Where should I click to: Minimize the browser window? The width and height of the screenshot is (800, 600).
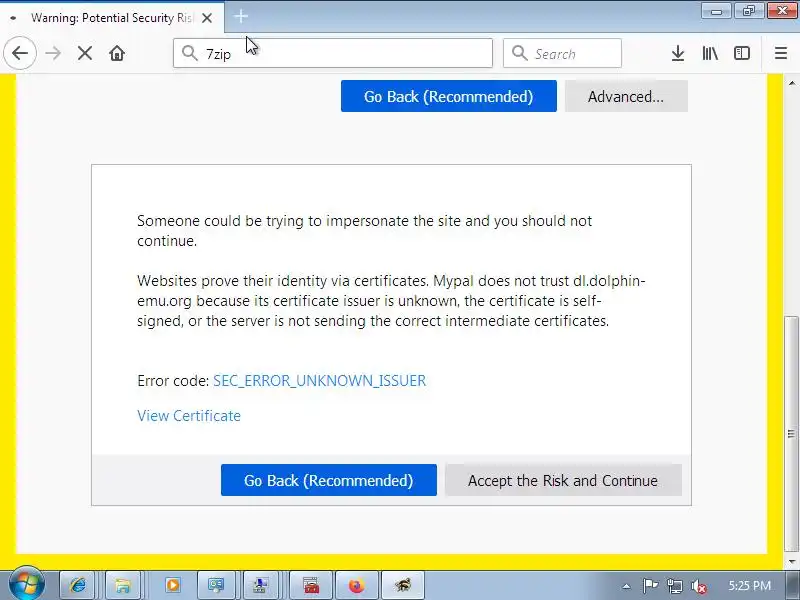[716, 11]
